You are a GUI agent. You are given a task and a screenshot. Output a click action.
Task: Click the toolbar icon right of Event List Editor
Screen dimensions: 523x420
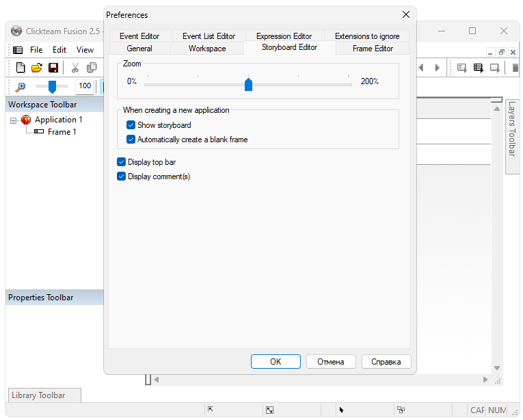[495, 68]
